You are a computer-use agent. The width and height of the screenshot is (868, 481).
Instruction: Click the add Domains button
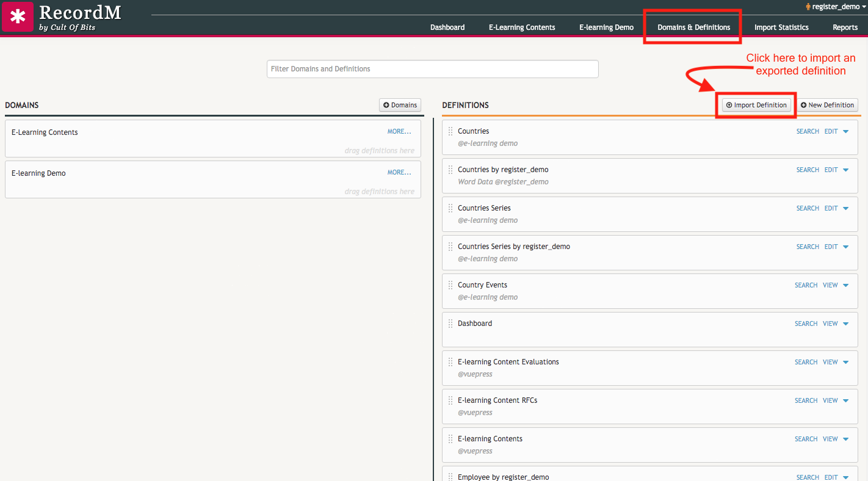400,105
